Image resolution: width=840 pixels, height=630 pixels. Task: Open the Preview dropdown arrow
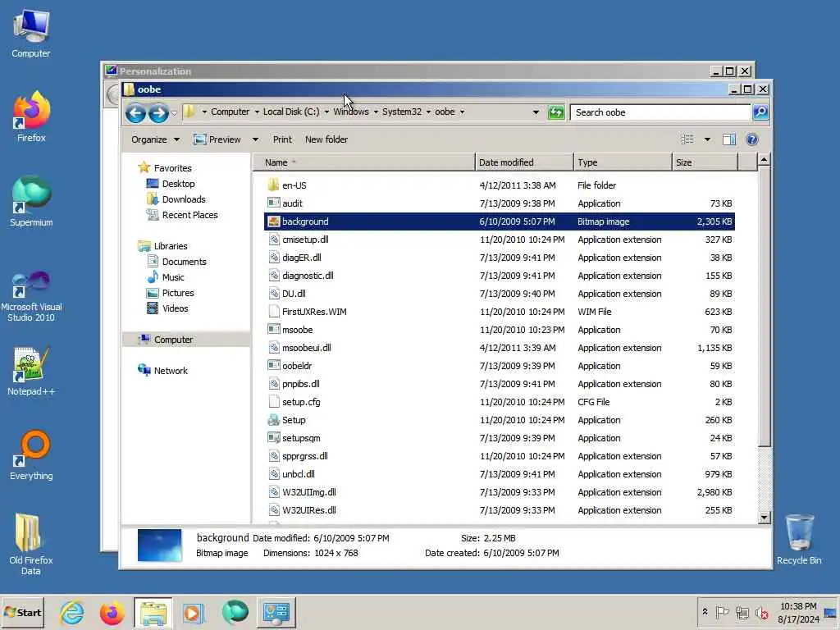click(256, 139)
